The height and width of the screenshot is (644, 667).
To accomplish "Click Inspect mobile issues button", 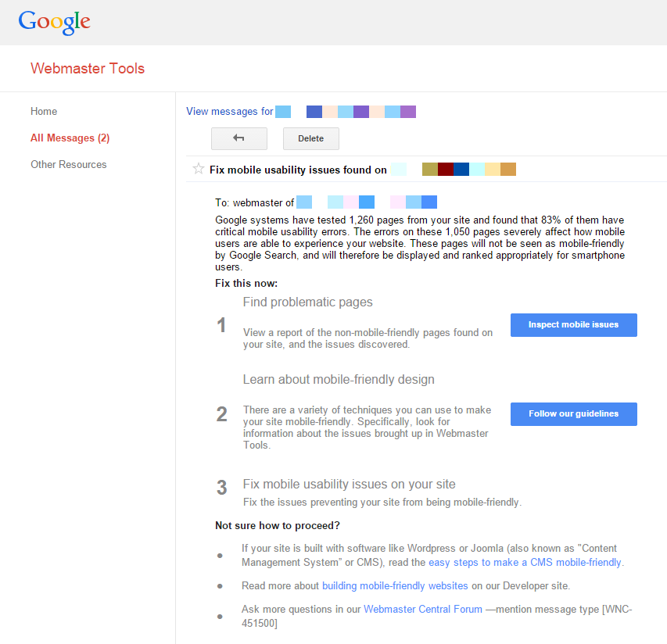I will 573,325.
